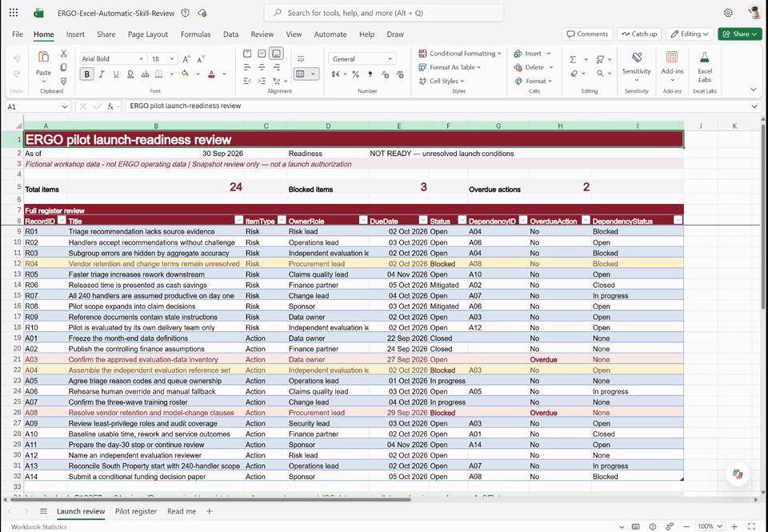This screenshot has height=532, width=768.
Task: Click the Paste clipboard icon
Action: [x=43, y=58]
